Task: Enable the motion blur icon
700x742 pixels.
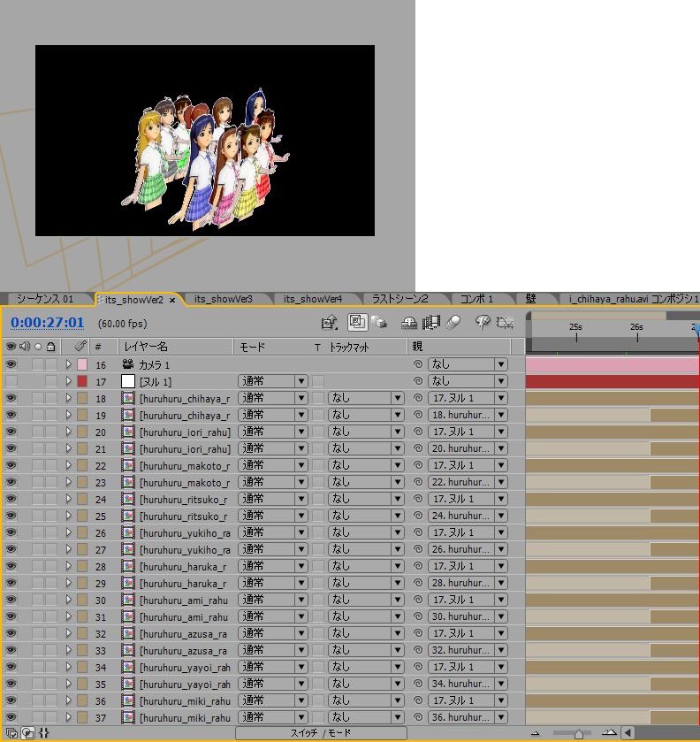Action: click(x=453, y=323)
